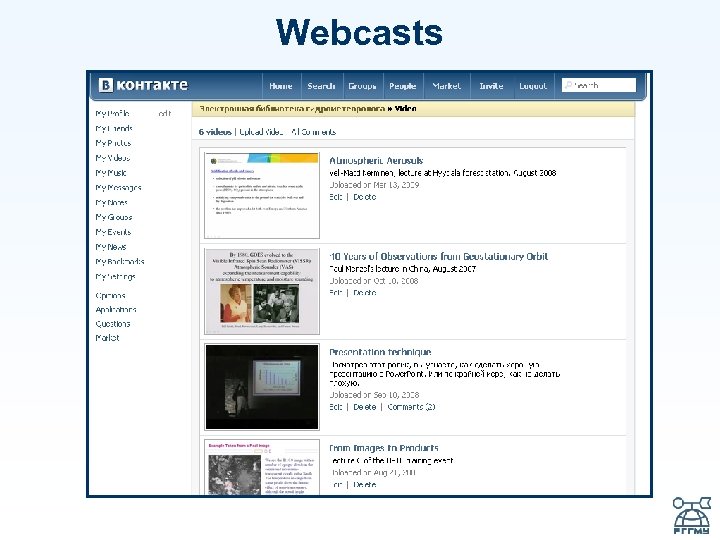This screenshot has width=720, height=540.
Task: Focus the Search input field
Action: [x=599, y=85]
